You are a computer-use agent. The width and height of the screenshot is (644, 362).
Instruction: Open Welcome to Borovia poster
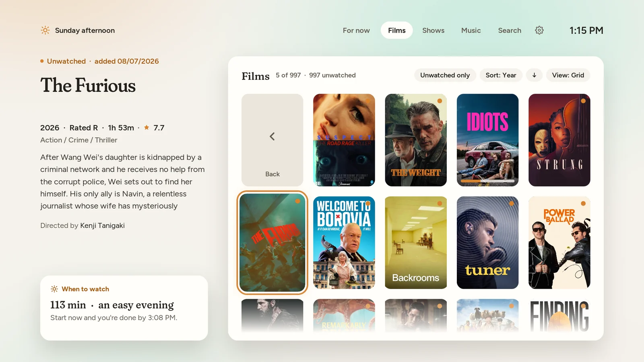pyautogui.click(x=344, y=243)
